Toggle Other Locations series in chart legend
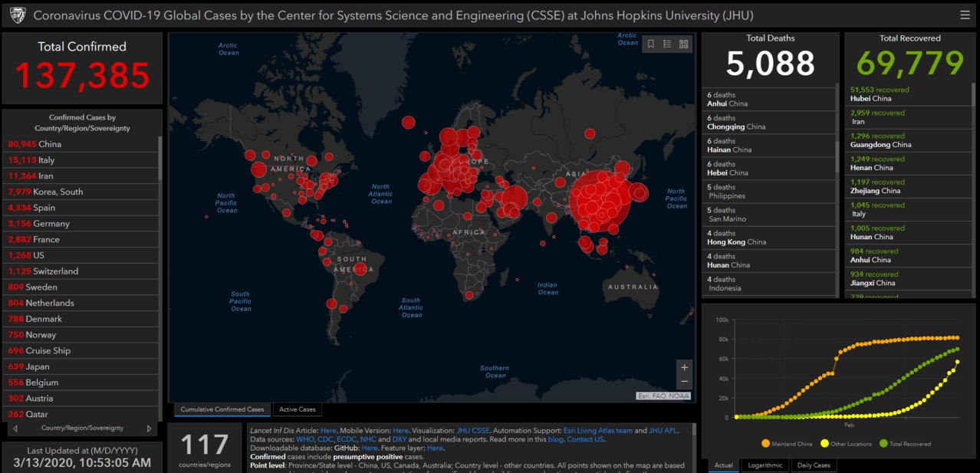 click(x=847, y=443)
